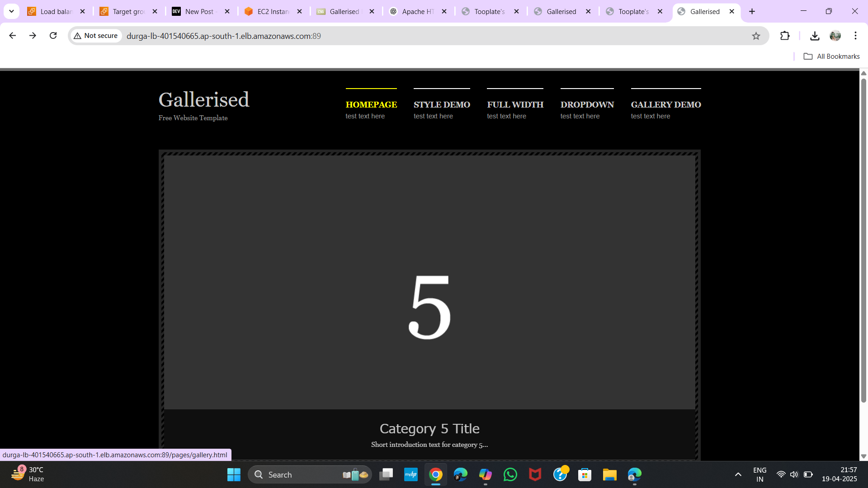Close the Target groups tab

155,11
